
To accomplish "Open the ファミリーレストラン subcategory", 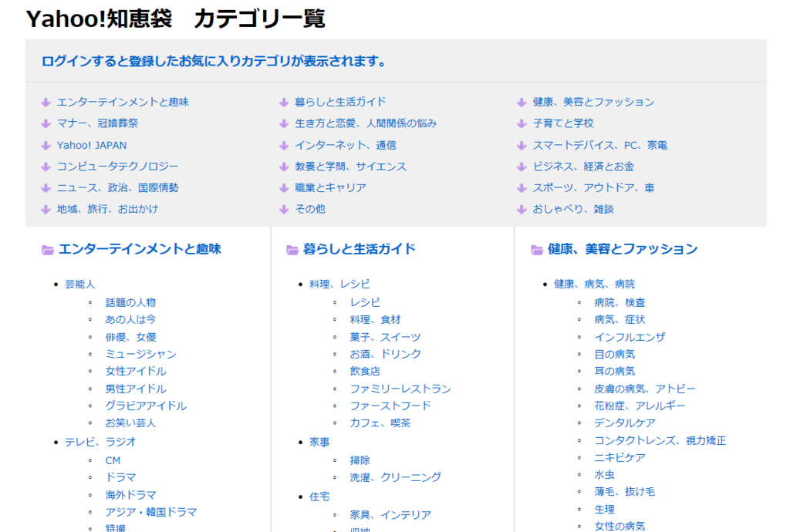I will click(400, 389).
